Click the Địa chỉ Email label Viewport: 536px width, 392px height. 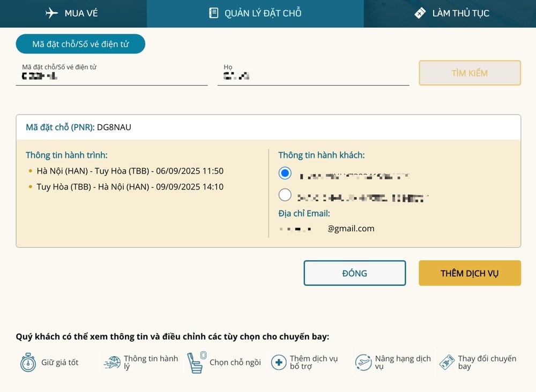(x=304, y=214)
